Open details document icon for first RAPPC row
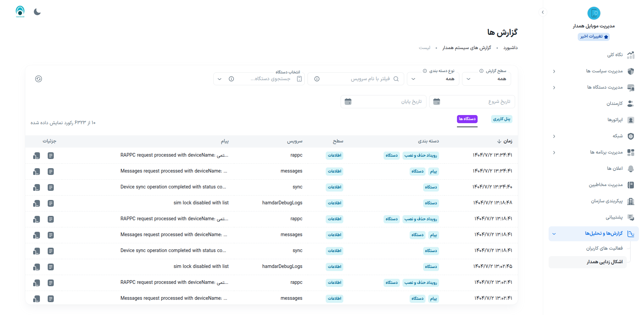The width and height of the screenshot is (644, 315). (51, 156)
